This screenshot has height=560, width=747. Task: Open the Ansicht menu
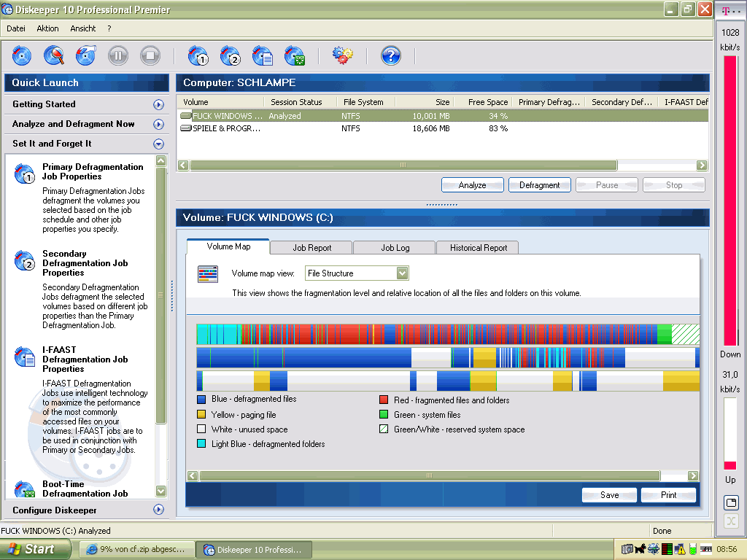pyautogui.click(x=83, y=28)
